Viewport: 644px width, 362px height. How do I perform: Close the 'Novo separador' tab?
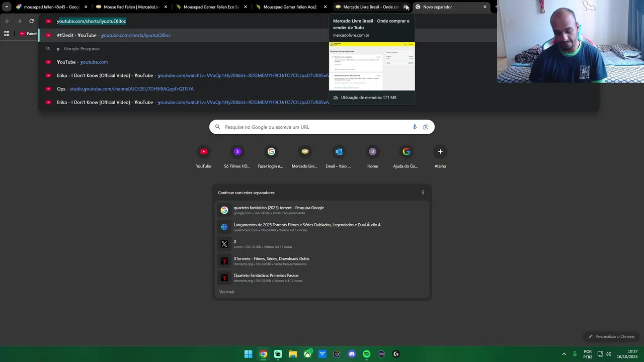pyautogui.click(x=485, y=7)
